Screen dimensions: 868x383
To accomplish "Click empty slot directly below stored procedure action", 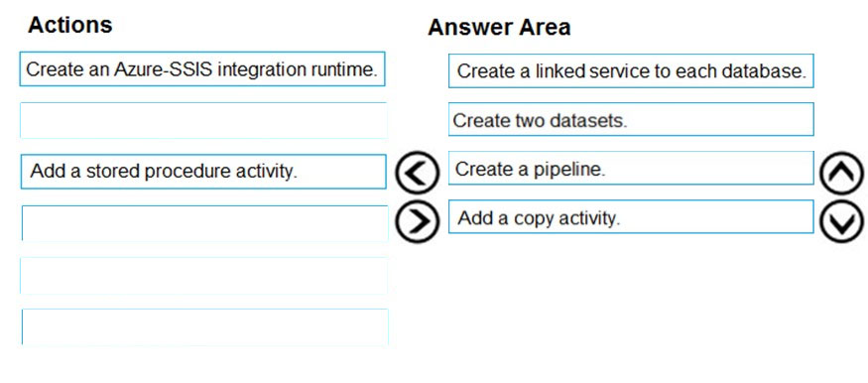I will [x=204, y=223].
